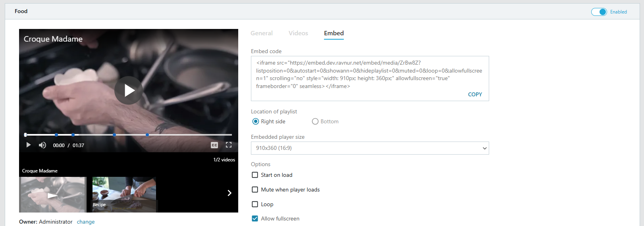Switch to the Videos tab
Image resolution: width=644 pixels, height=226 pixels.
click(298, 33)
